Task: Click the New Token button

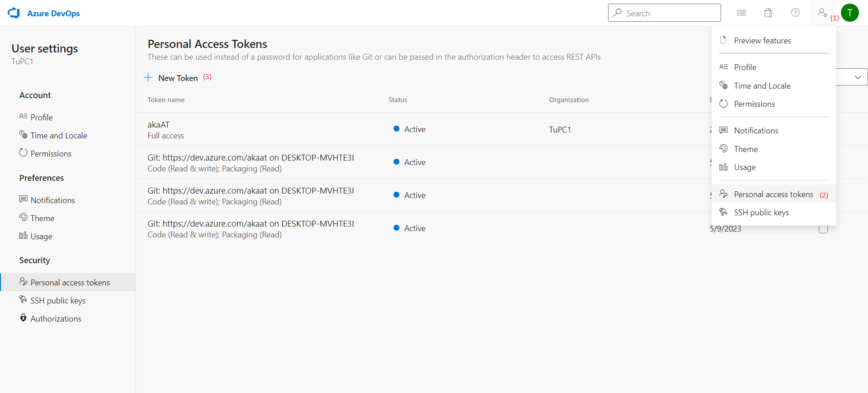Action: point(171,78)
